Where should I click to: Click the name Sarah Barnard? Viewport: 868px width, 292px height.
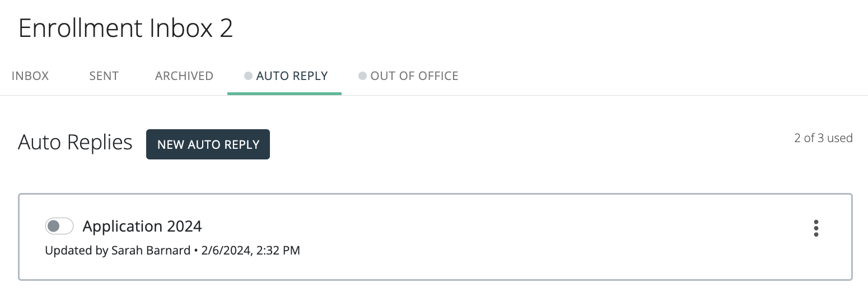click(x=151, y=251)
